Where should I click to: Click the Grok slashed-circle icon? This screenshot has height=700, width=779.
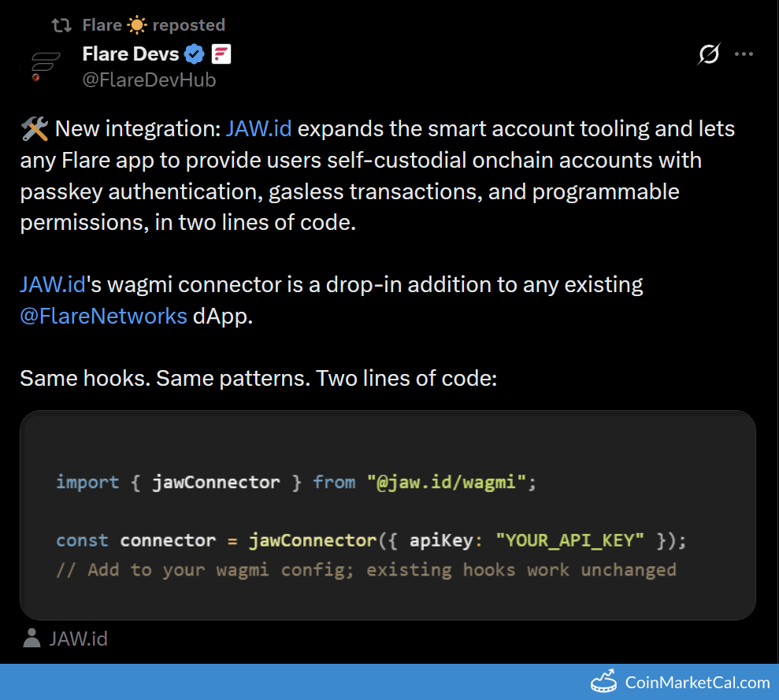[x=709, y=54]
